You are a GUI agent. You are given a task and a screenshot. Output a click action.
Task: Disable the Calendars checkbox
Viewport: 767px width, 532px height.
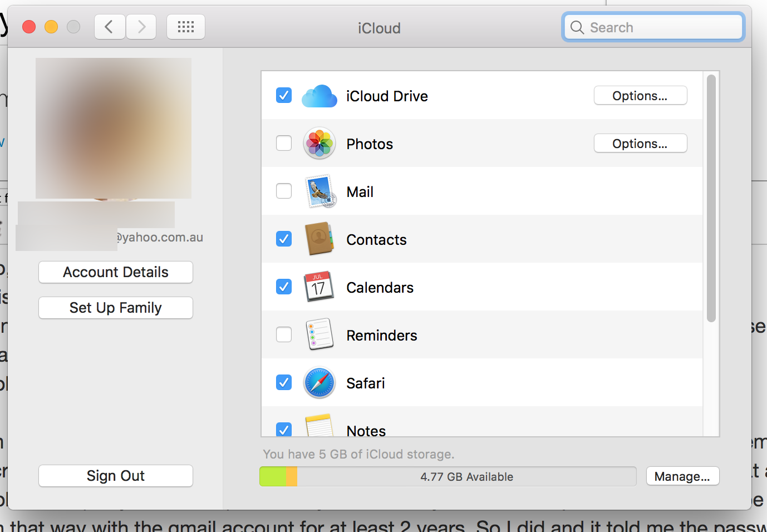tap(284, 287)
